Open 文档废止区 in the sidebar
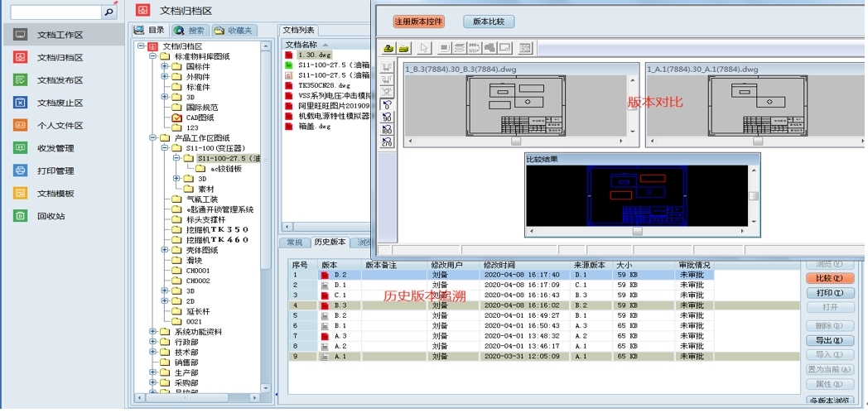 click(x=60, y=103)
